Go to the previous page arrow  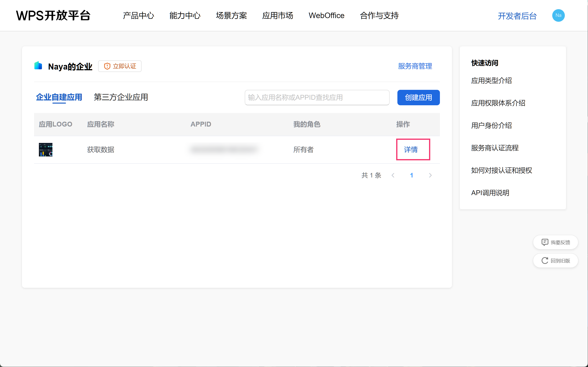pos(393,175)
